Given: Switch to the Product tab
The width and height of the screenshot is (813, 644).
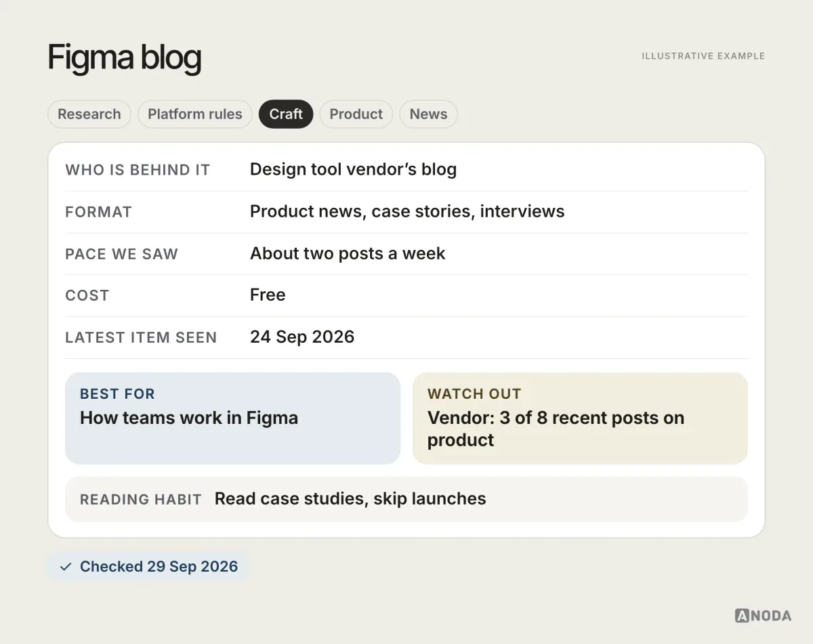Looking at the screenshot, I should (356, 114).
